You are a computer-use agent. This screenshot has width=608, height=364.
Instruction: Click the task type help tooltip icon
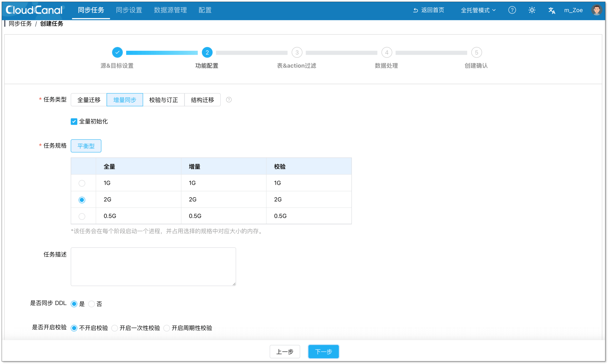tap(229, 100)
